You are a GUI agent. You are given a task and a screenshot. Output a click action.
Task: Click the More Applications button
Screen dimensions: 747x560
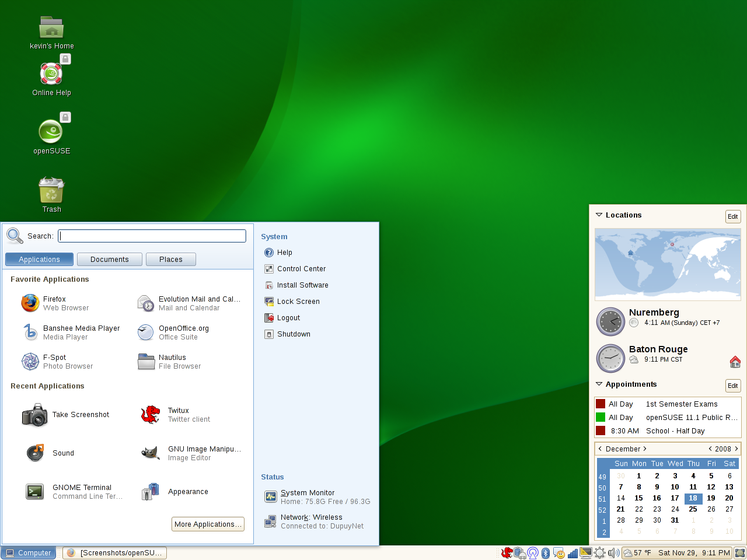(208, 524)
